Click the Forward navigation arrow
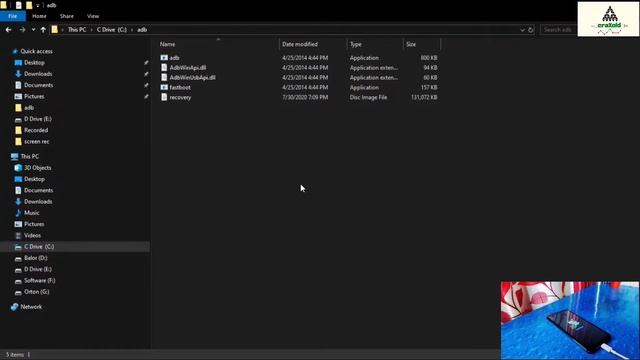This screenshot has width=640, height=360. click(x=22, y=29)
